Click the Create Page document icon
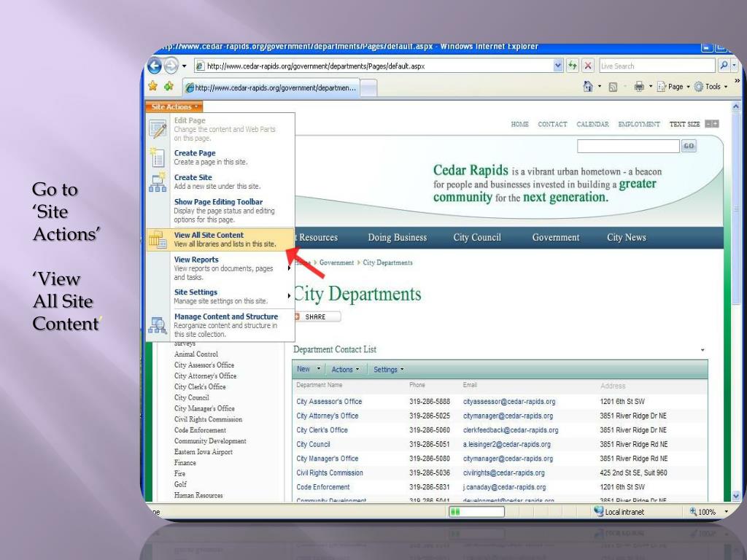 [x=158, y=157]
